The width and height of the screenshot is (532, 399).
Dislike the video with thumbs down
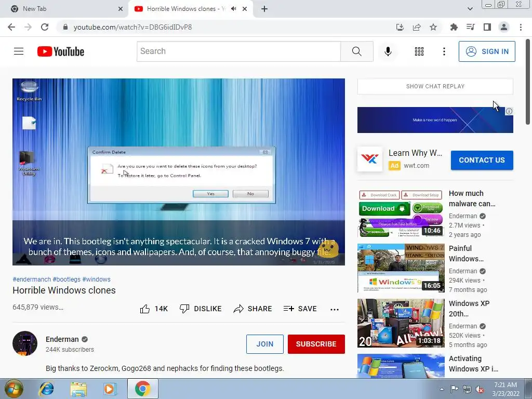184,309
